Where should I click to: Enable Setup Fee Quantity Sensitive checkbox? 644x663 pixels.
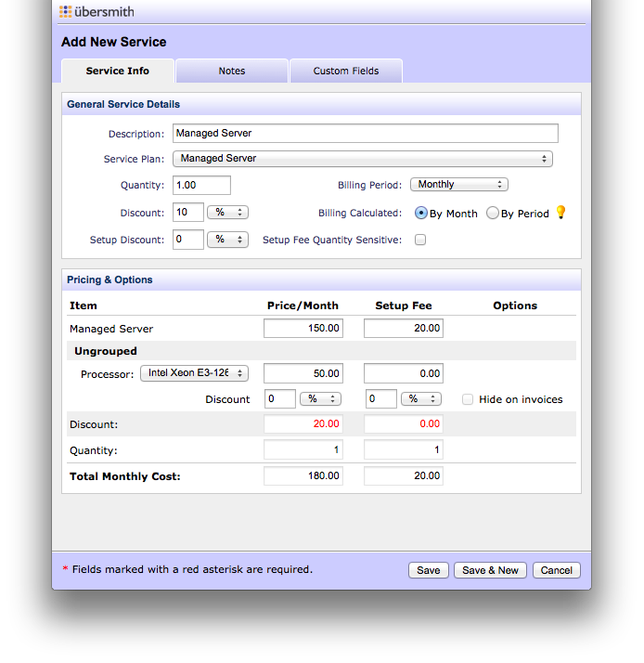[419, 240]
